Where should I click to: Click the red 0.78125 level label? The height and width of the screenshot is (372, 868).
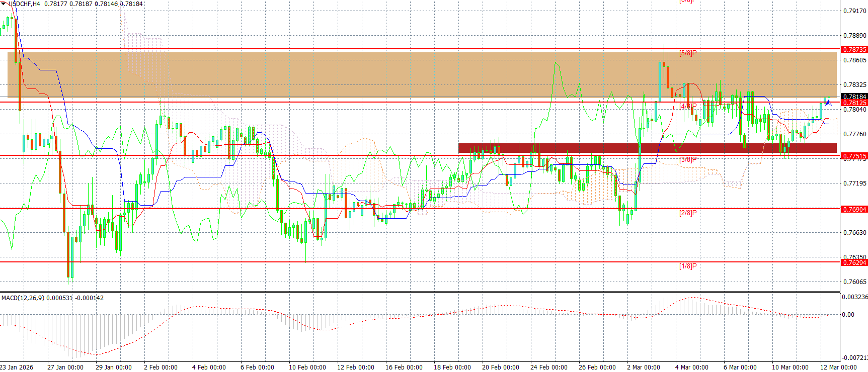click(x=854, y=103)
